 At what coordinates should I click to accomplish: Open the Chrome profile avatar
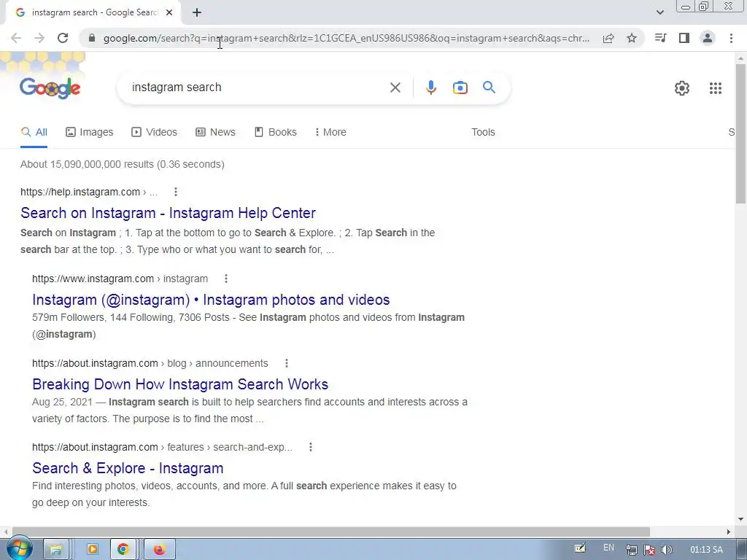(708, 38)
